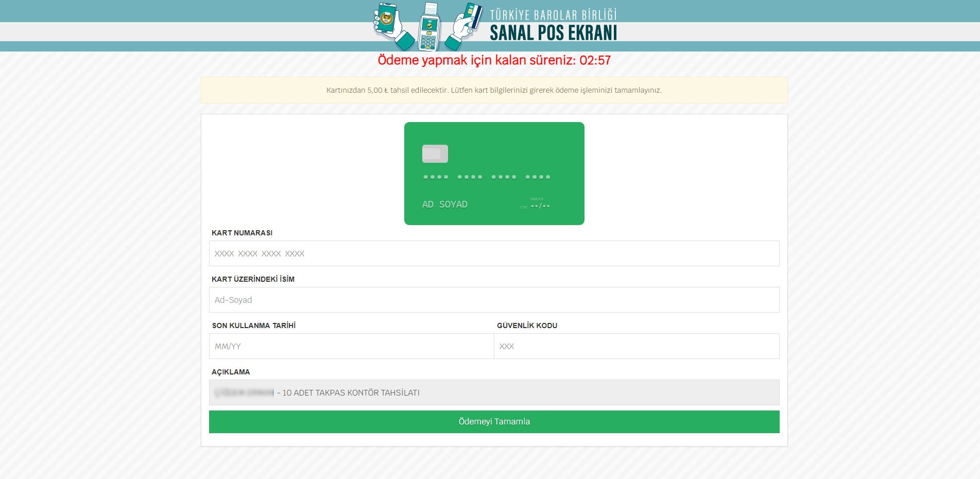Click the Açıklama description field
Viewport: 980px width, 479px height.
click(494, 392)
